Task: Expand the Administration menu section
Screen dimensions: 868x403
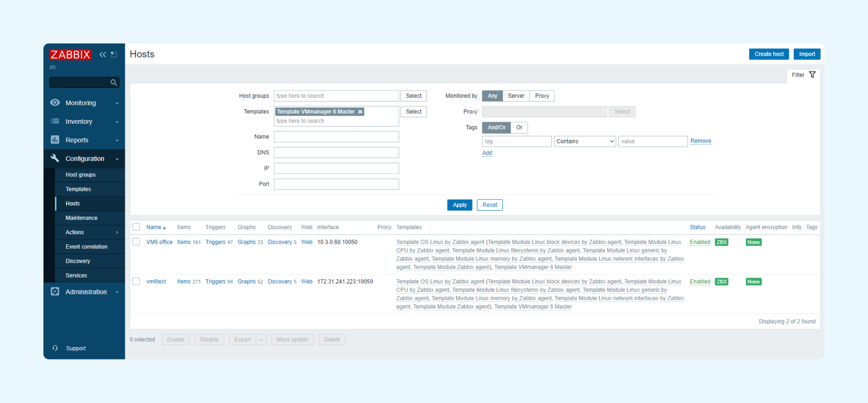Action: pyautogui.click(x=84, y=292)
